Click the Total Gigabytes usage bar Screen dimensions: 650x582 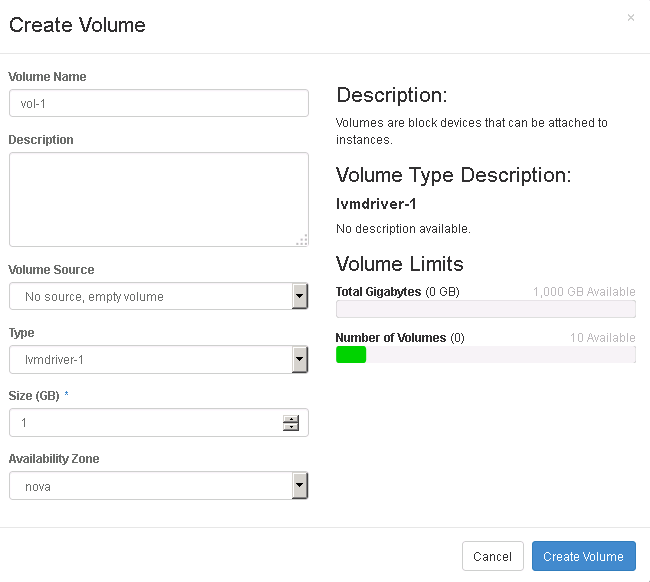tap(485, 309)
